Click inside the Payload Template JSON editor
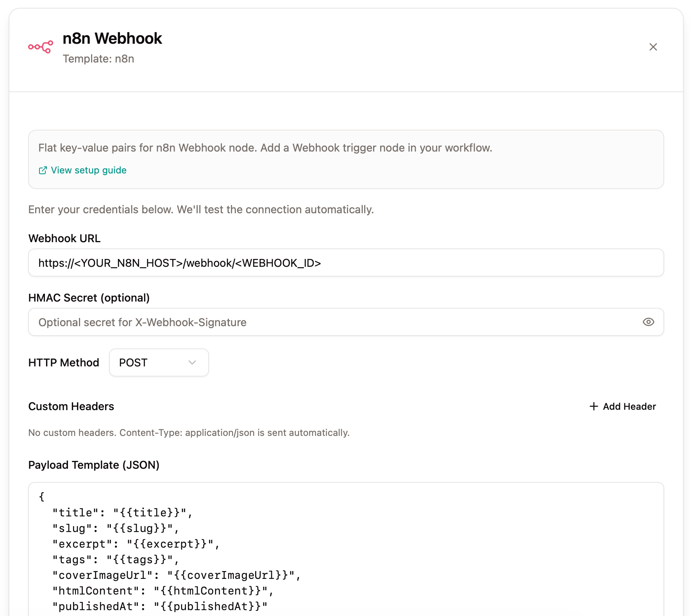This screenshot has width=690, height=616. [x=346, y=549]
